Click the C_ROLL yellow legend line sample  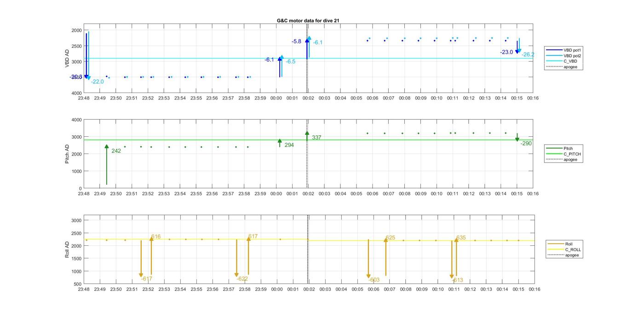click(556, 249)
